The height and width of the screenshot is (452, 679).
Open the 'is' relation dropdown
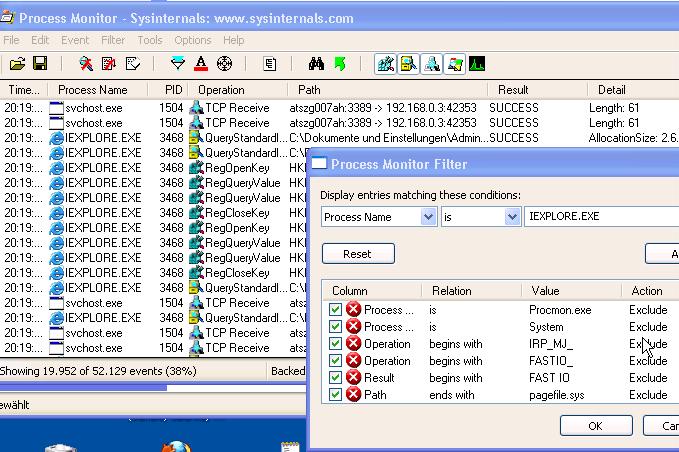coord(512,216)
